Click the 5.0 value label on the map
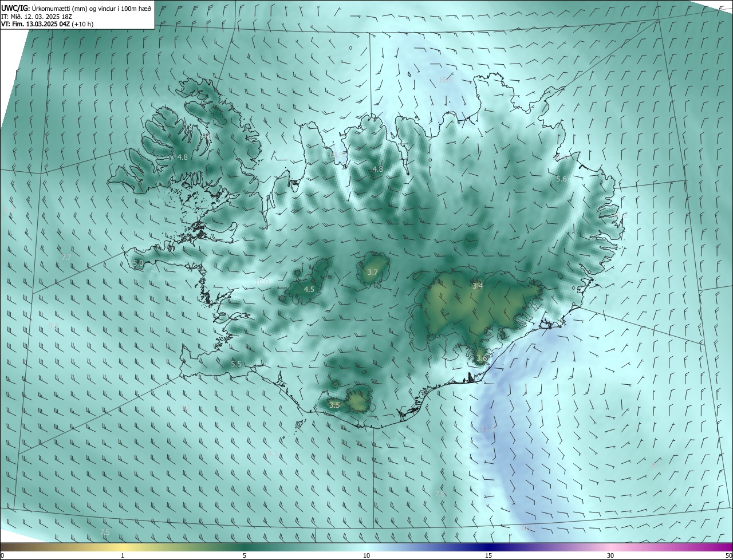 pos(138,263)
